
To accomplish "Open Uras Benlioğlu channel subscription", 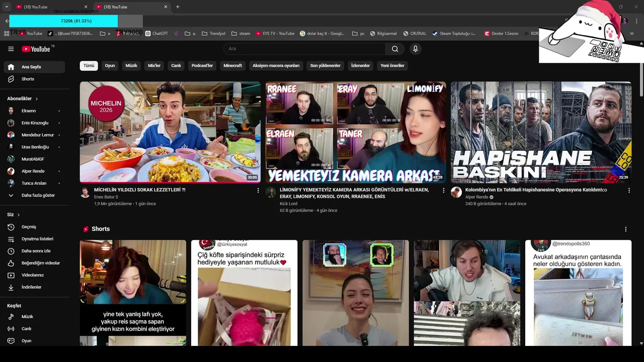I will (x=34, y=147).
